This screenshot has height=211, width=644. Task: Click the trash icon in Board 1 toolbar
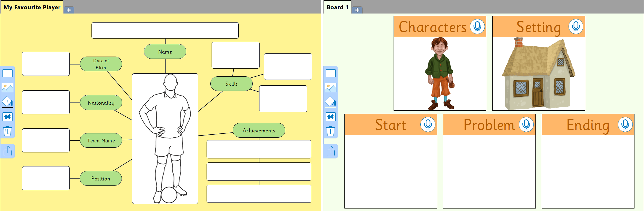330,131
